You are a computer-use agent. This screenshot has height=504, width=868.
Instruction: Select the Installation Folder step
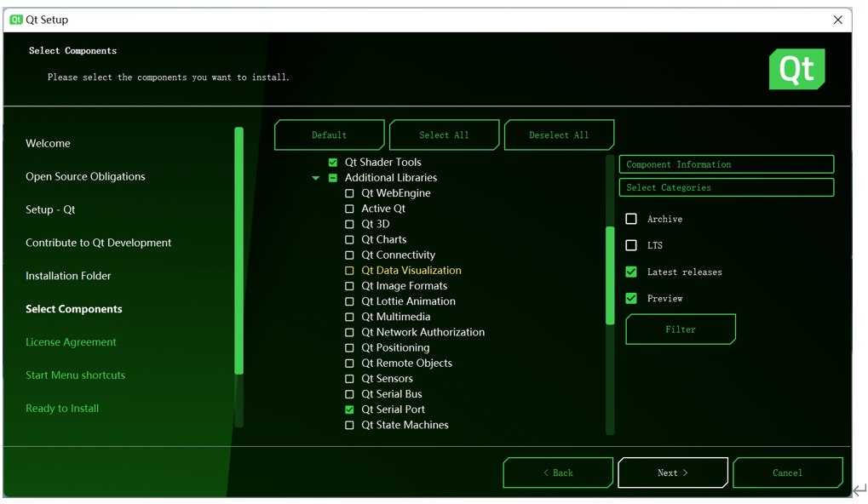tap(68, 276)
